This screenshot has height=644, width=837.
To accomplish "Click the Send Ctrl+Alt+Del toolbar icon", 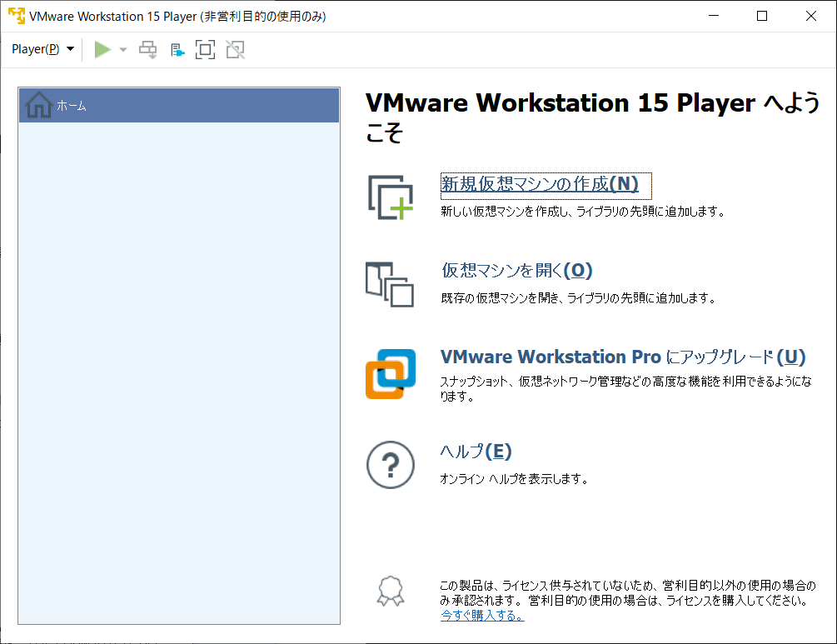I will [x=148, y=50].
